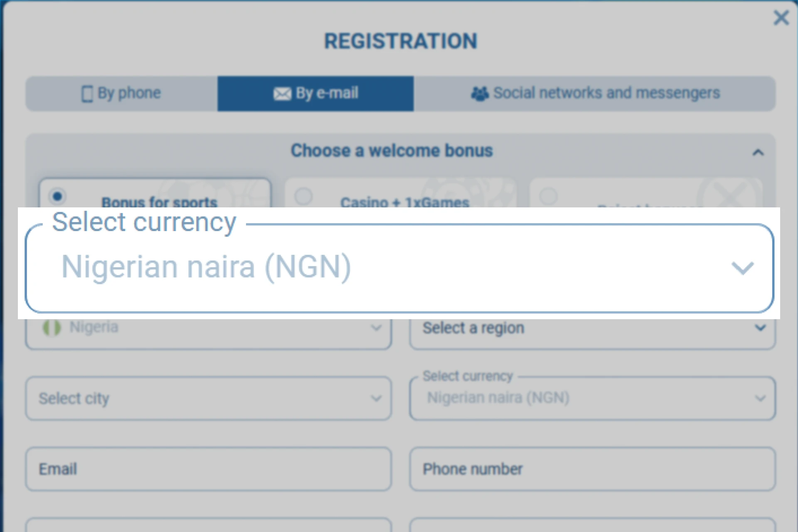Open the country dropdown showing Nigeria
Image resolution: width=798 pixels, height=532 pixels.
208,328
